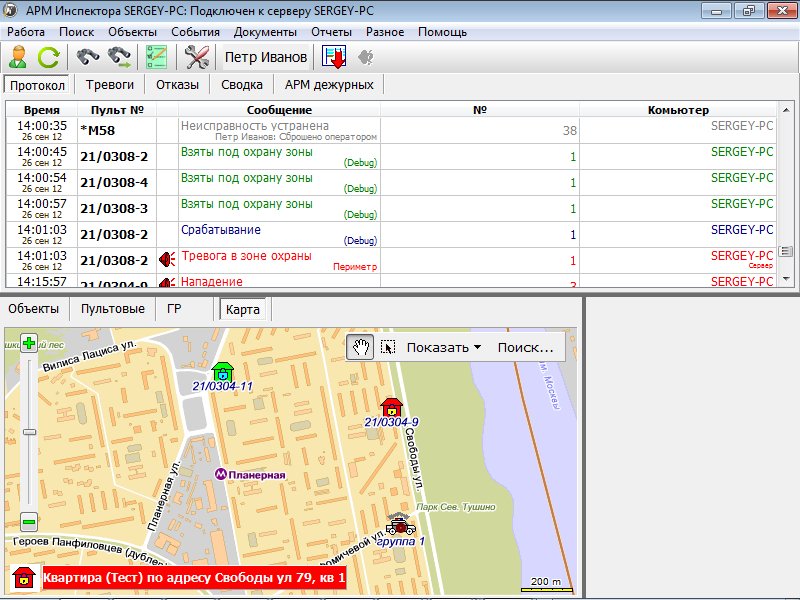Image resolution: width=800 pixels, height=600 pixels.
Task: Switch to the Тревоги tab
Action: [x=110, y=85]
